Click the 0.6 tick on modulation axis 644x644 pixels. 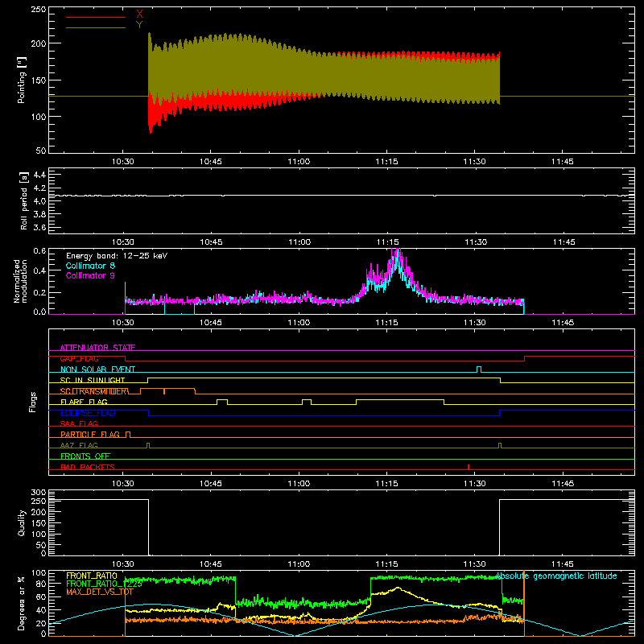pos(39,250)
